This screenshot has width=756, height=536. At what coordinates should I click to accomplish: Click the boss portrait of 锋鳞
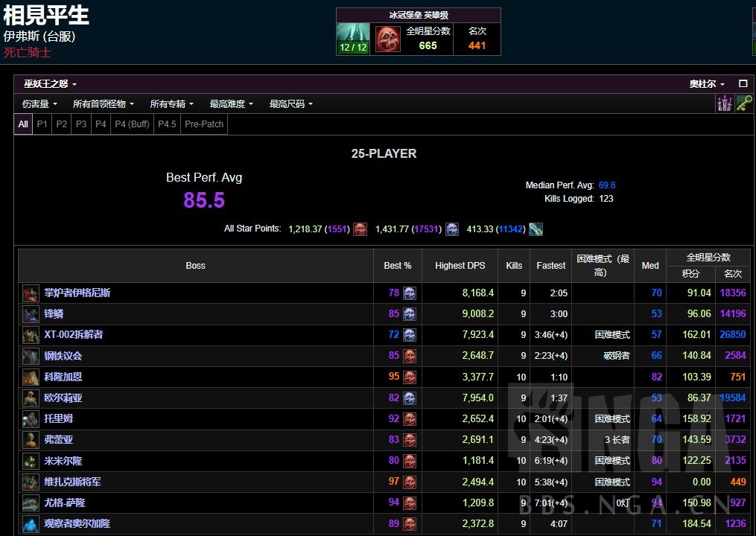[x=31, y=313]
